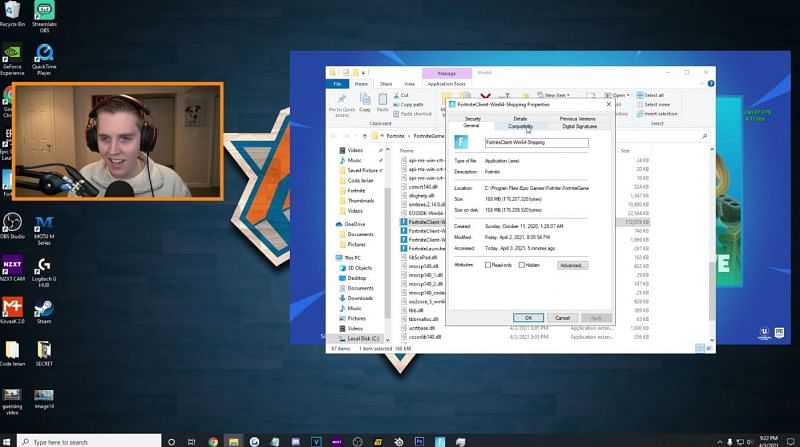
Task: Switch to the Share ribbon tab
Action: click(x=386, y=84)
